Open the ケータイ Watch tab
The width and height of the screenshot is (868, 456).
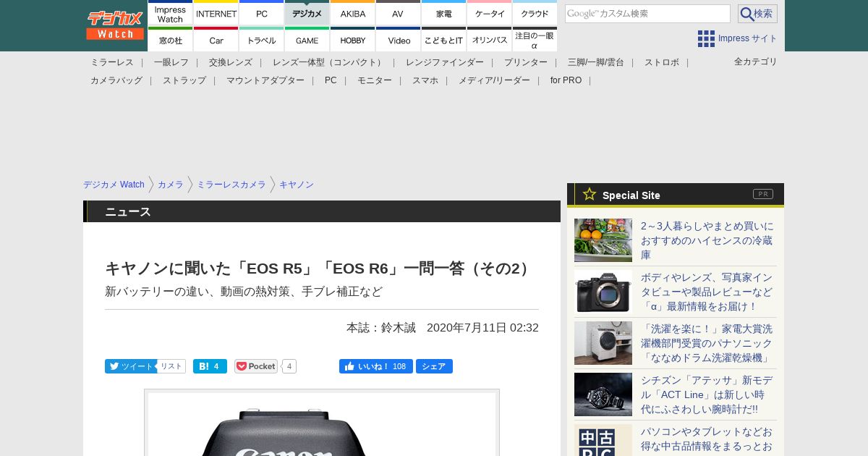click(x=490, y=13)
